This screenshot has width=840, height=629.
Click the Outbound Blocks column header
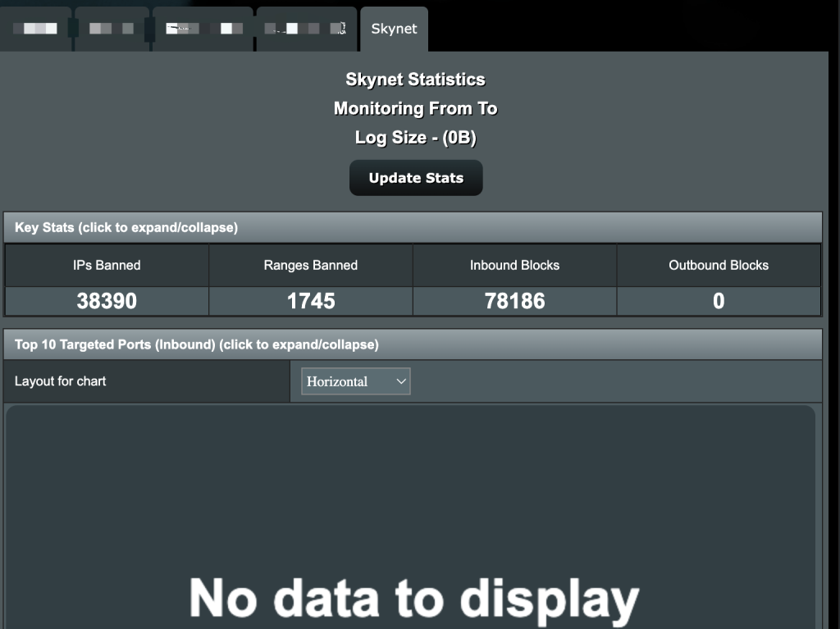point(719,265)
